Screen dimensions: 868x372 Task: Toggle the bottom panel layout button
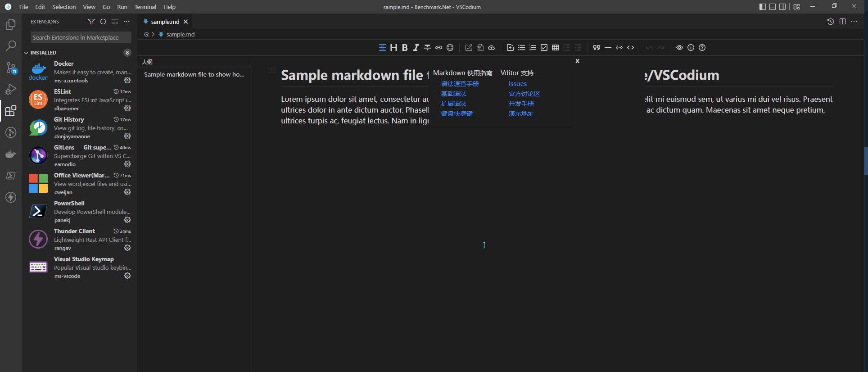pyautogui.click(x=773, y=7)
